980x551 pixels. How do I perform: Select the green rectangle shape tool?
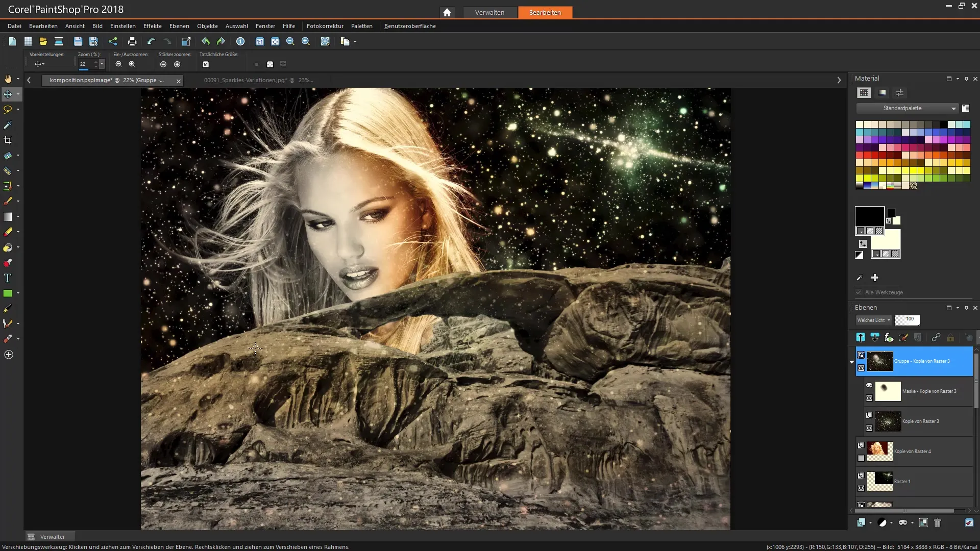[8, 293]
